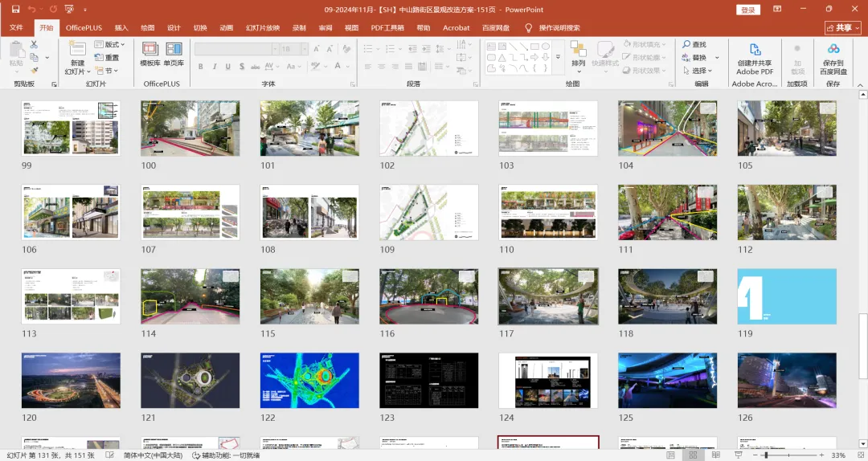Image resolution: width=868 pixels, height=461 pixels.
Task: Click the Save icon in quick access toolbar
Action: click(15, 10)
